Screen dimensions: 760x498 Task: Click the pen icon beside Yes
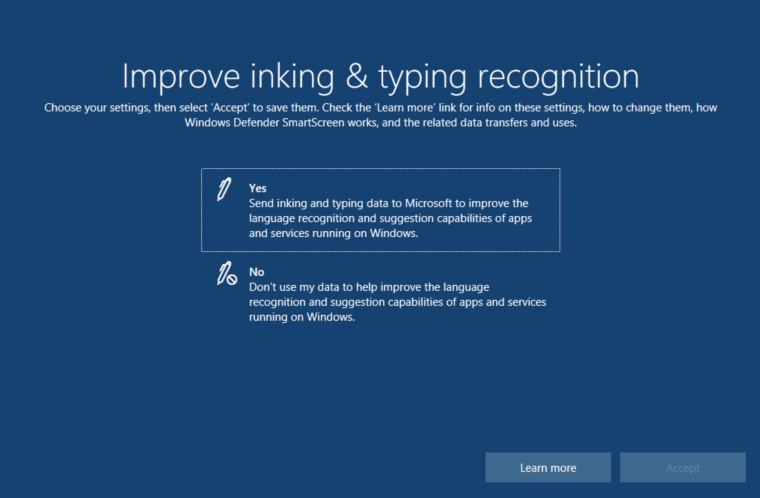click(224, 189)
